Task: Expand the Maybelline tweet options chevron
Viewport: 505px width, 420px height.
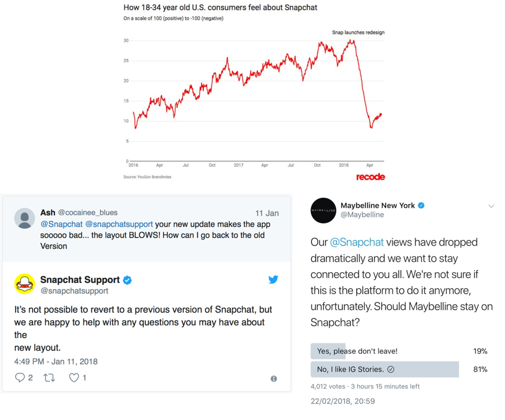Action: click(491, 206)
